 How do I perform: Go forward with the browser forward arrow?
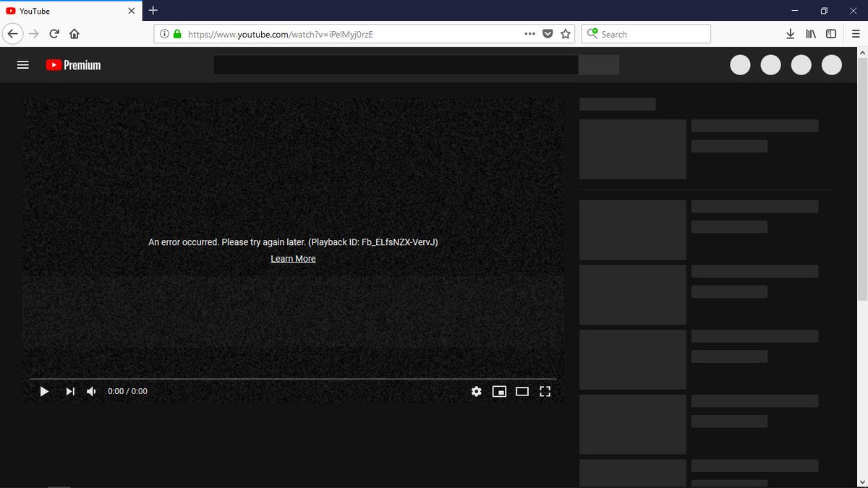[x=34, y=34]
